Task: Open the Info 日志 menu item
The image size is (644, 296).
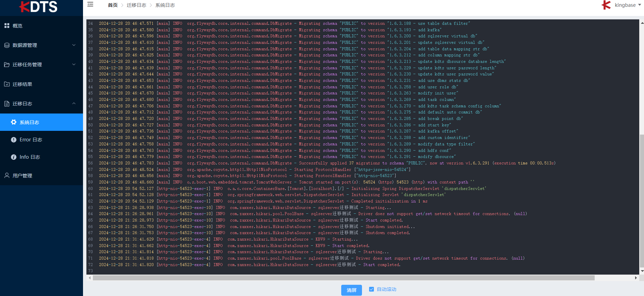Action: 30,157
